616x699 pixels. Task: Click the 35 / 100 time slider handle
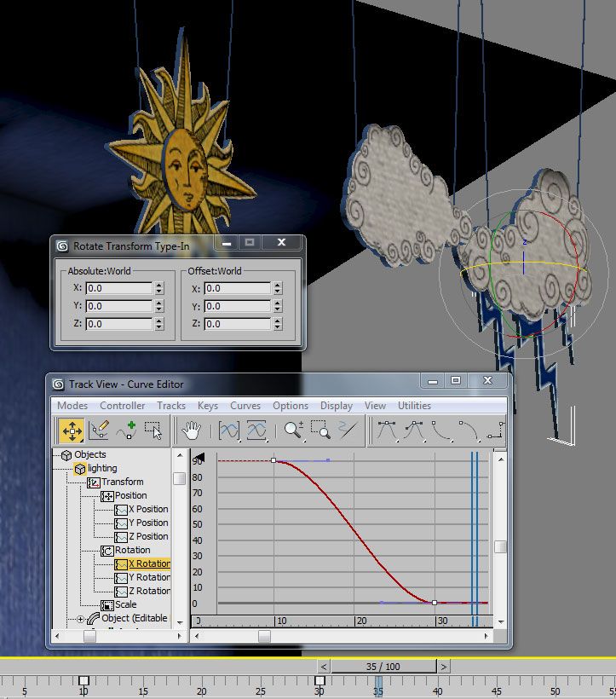pos(383,667)
